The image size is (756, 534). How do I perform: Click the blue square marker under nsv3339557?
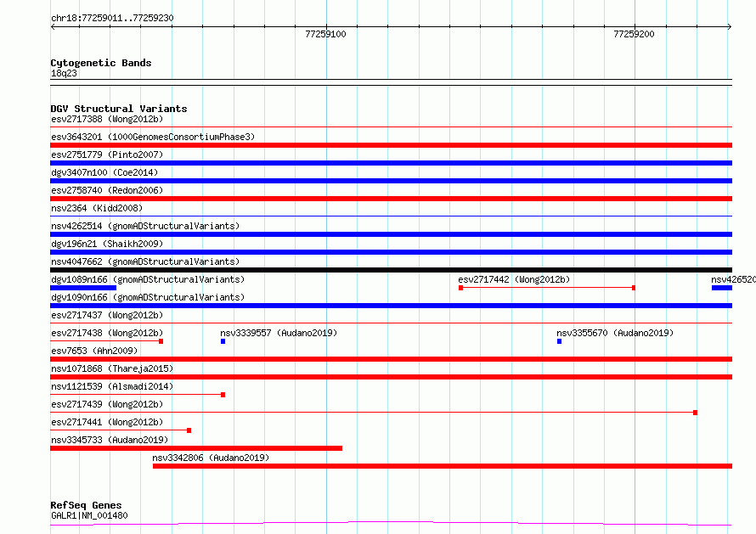[223, 341]
